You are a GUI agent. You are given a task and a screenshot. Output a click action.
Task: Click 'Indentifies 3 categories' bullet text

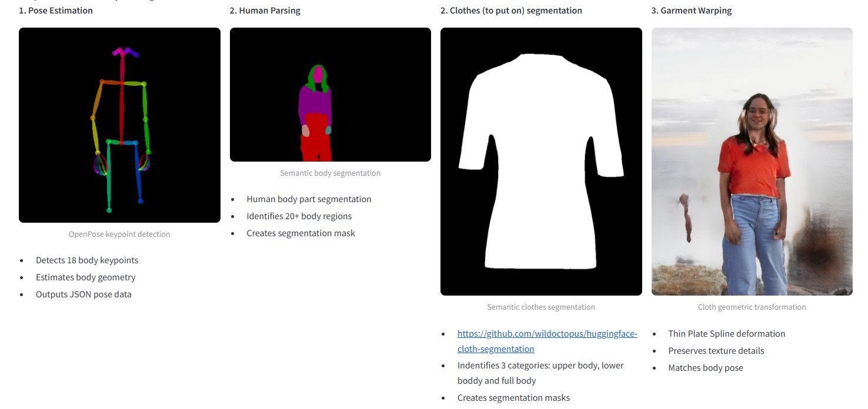[x=540, y=373]
